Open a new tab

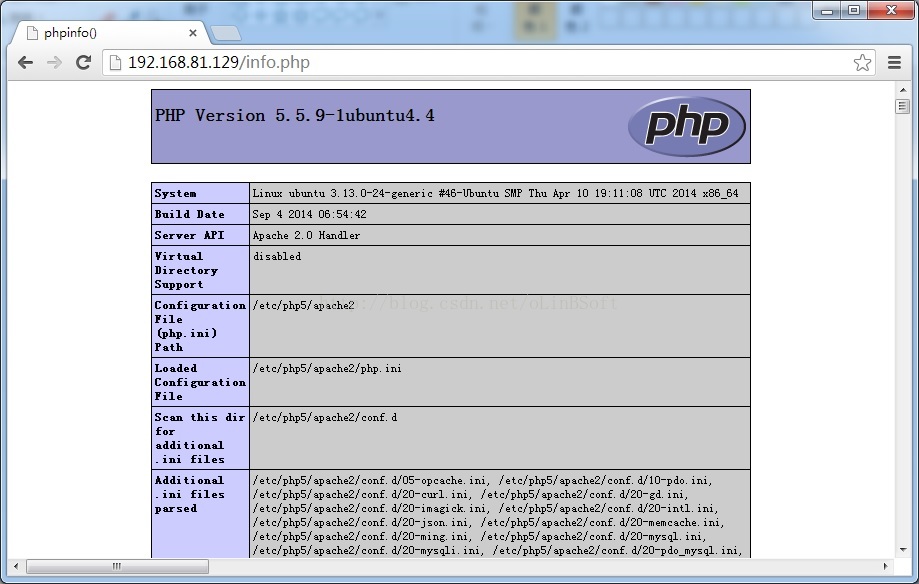tap(226, 33)
